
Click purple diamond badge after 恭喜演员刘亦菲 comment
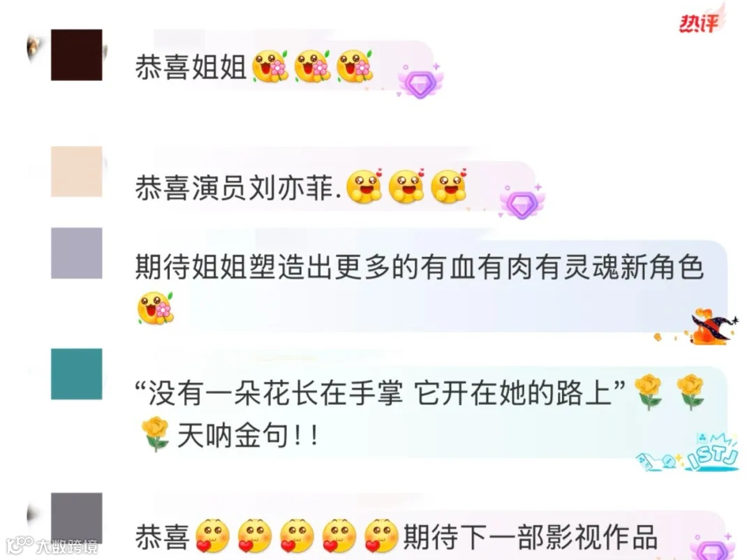[x=522, y=202]
